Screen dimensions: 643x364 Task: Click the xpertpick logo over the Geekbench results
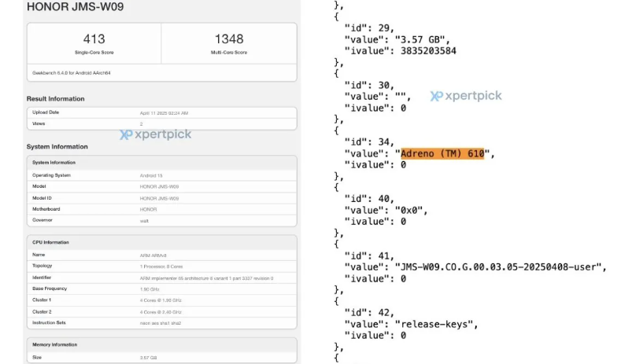155,134
